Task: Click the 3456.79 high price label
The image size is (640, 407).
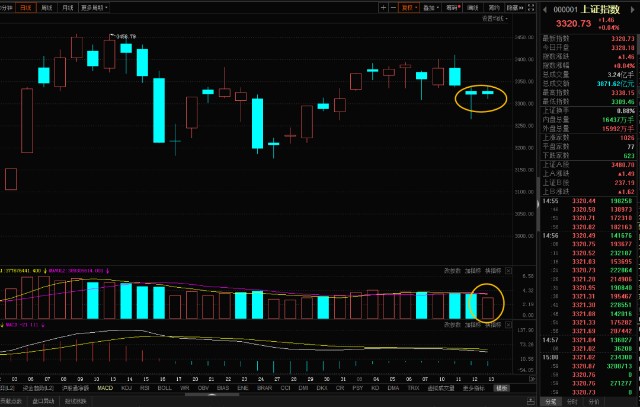Action: click(126, 37)
